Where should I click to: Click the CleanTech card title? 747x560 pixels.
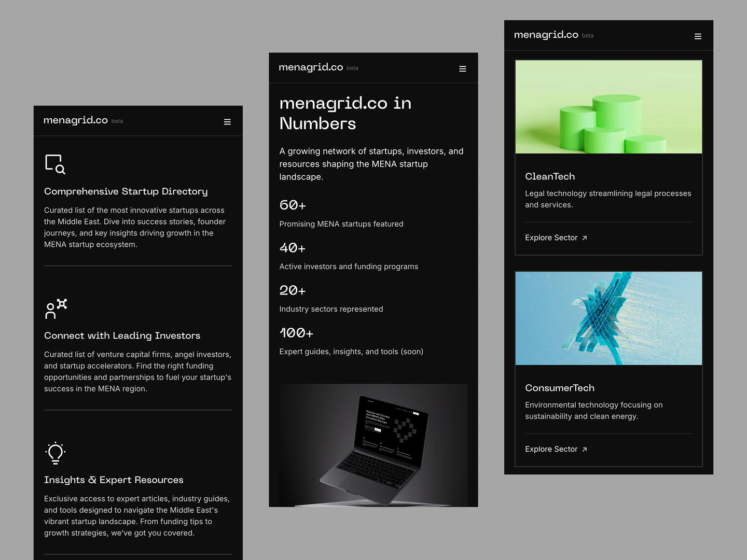point(550,176)
